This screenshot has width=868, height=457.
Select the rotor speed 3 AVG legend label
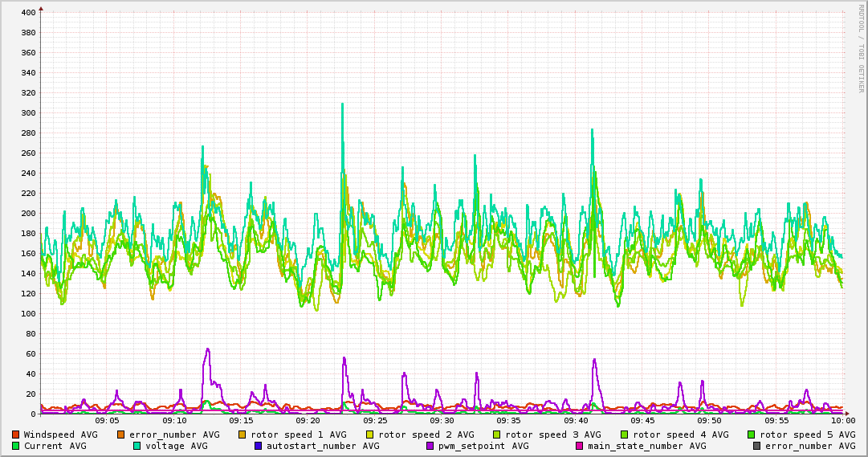(553, 435)
